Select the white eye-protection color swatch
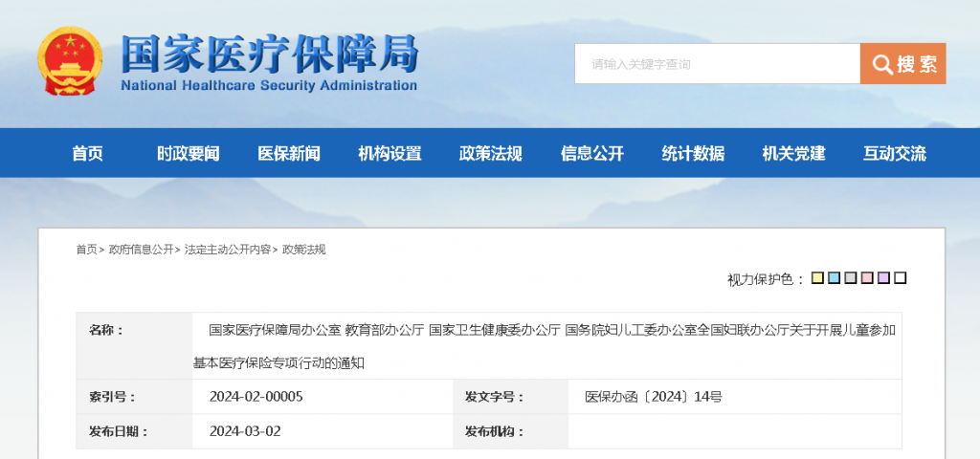This screenshot has height=459, width=980. point(900,278)
